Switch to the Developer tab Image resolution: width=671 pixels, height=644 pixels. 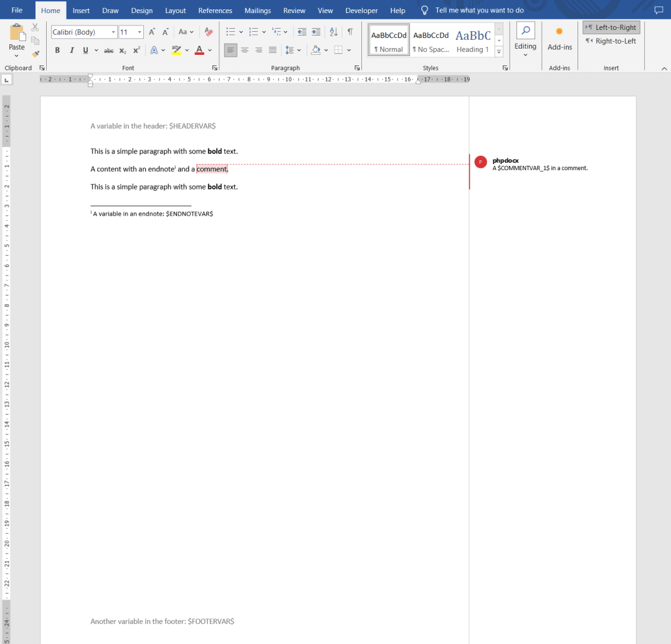361,11
